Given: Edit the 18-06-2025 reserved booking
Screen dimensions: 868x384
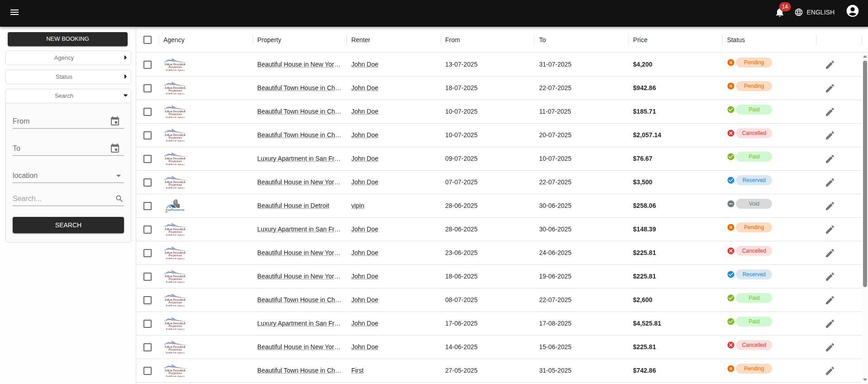Looking at the screenshot, I should click(x=830, y=277).
